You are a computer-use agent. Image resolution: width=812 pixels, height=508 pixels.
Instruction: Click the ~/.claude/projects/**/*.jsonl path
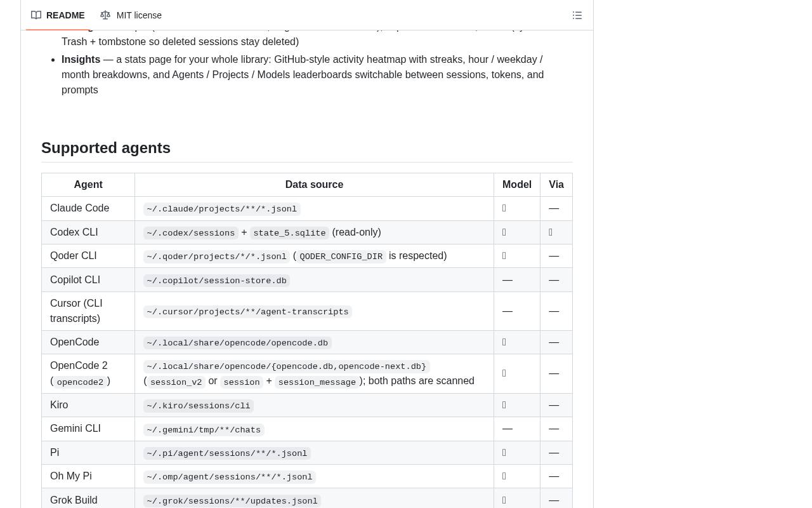pyautogui.click(x=222, y=209)
